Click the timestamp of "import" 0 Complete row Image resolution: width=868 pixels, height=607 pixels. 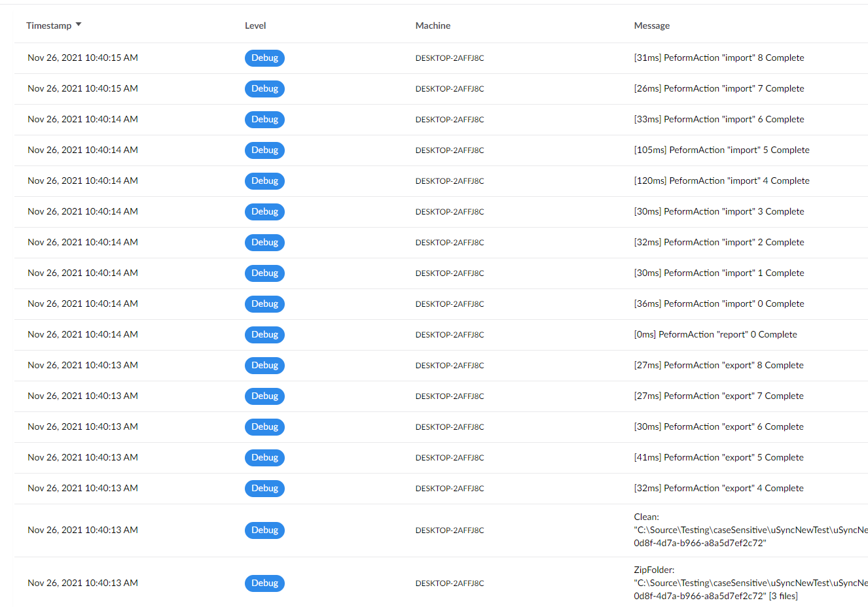[x=82, y=303]
